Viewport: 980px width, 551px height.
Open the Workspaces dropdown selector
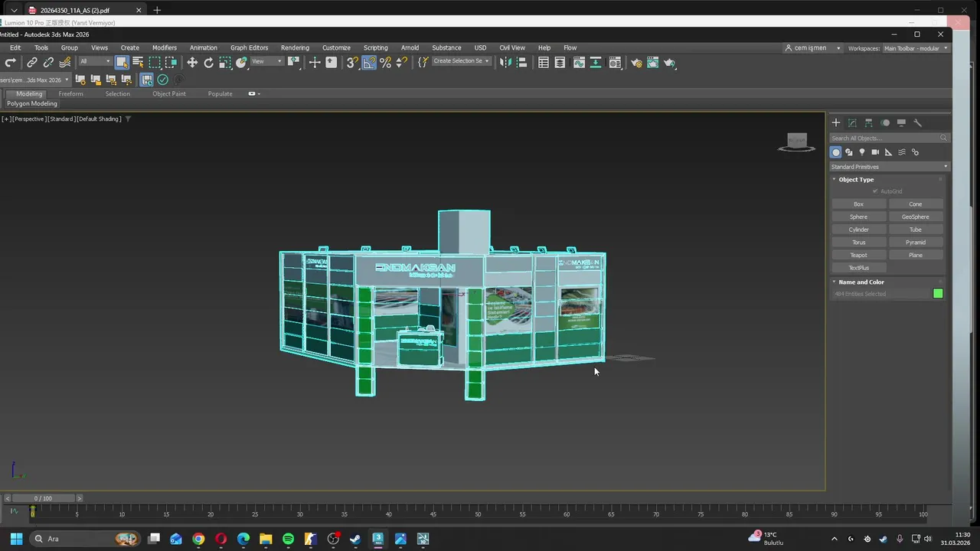[x=916, y=48]
